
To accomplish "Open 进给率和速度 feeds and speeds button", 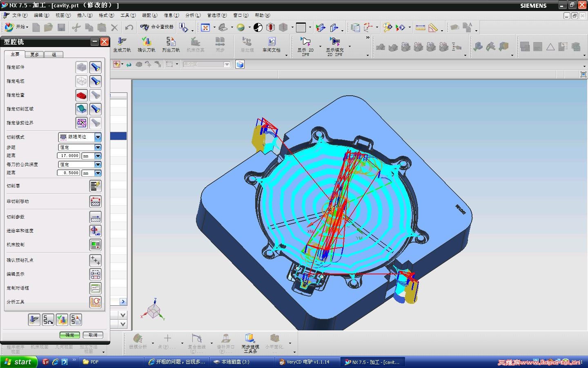I will click(96, 231).
